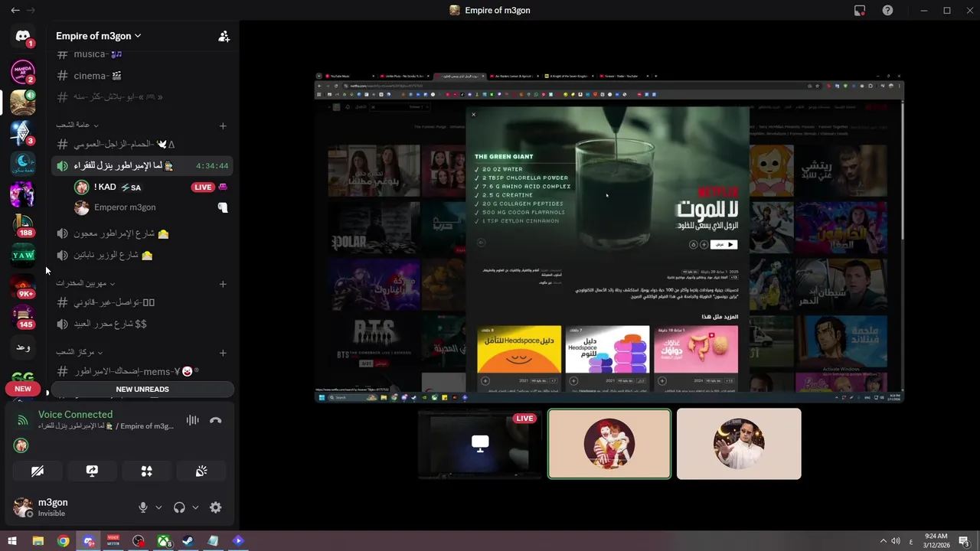Open the noise suppression waveform icon
This screenshot has height=551, width=980.
tap(192, 420)
